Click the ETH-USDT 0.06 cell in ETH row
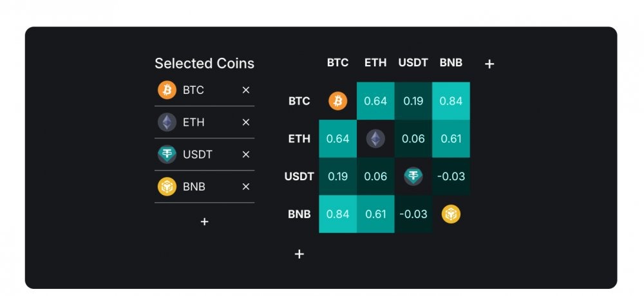This screenshot has height=296, width=644. click(413, 139)
